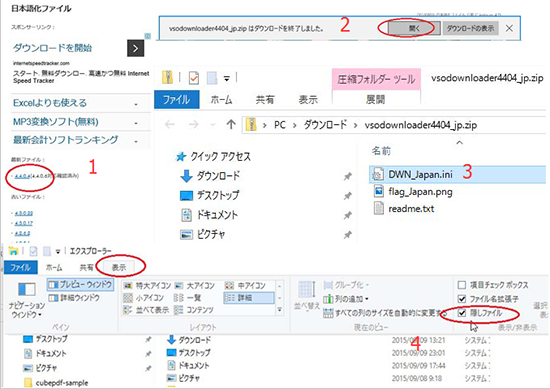Viewport: 550px width, 389px height.
Task: Sort by 名前 column header
Action: (381, 151)
